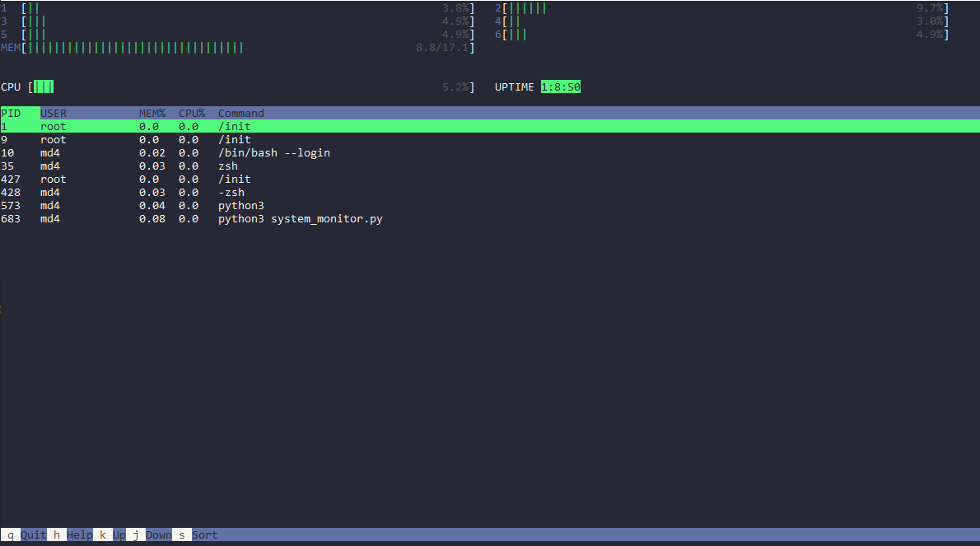This screenshot has height=546, width=980.
Task: Select the -zsh process row
Action: point(490,193)
